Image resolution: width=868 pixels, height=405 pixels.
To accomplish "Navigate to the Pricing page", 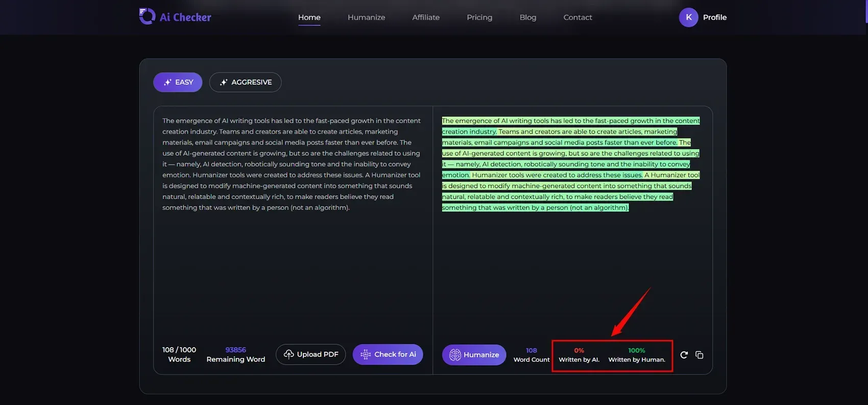I will coord(479,17).
